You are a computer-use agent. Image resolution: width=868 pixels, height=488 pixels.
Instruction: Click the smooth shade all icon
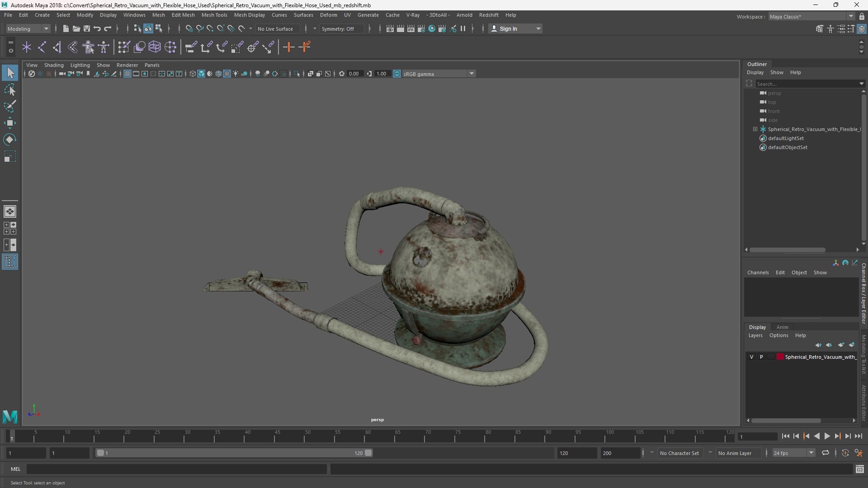pos(201,74)
